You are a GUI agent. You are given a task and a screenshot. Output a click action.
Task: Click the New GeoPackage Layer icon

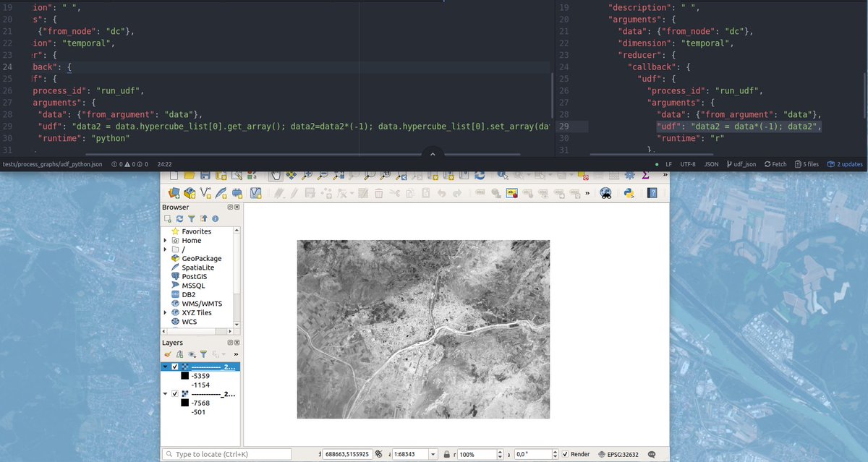pos(190,192)
